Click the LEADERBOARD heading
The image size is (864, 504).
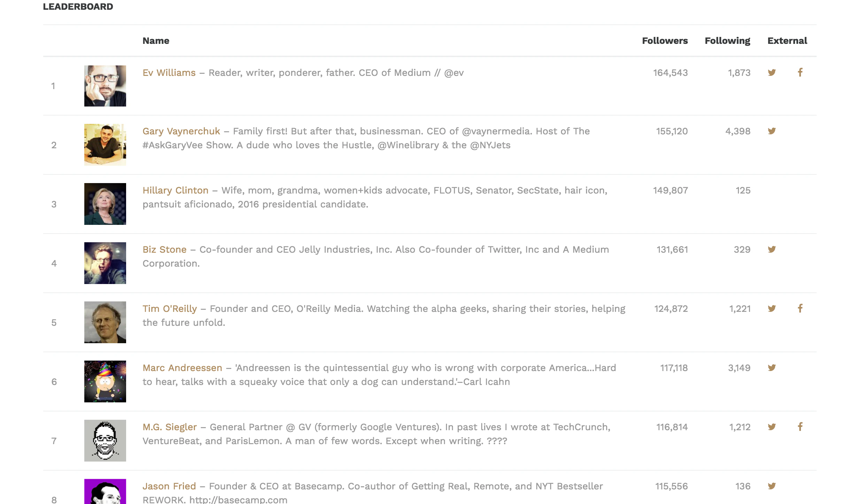coord(78,6)
